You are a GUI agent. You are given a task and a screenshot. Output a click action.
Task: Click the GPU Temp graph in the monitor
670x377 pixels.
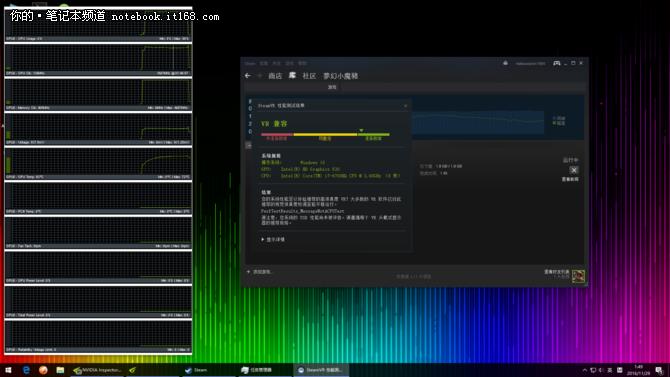tap(98, 164)
